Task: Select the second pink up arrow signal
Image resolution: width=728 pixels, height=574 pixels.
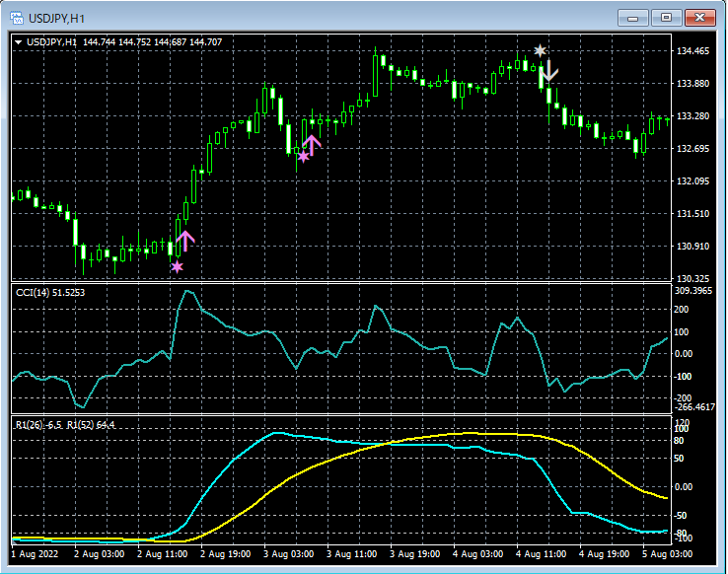Action: (312, 145)
